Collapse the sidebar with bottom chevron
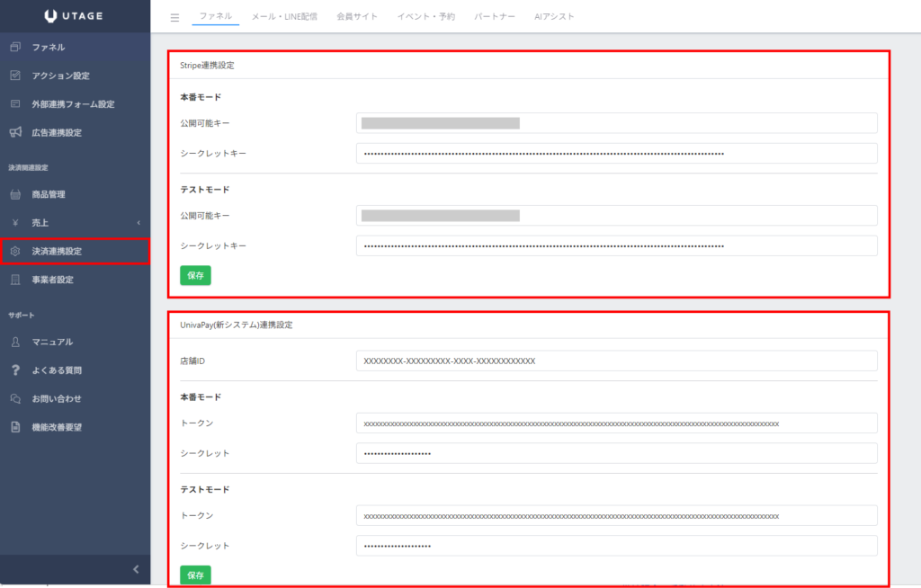 136,568
